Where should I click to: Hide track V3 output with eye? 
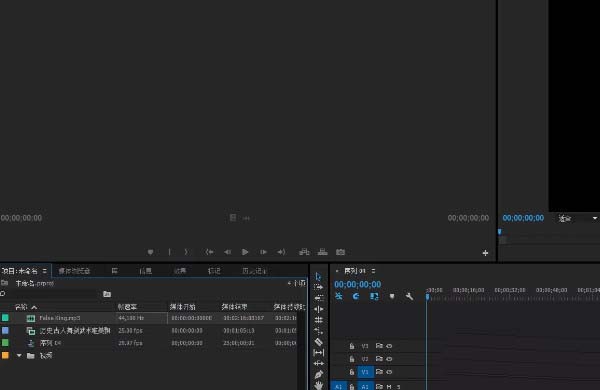(x=389, y=346)
